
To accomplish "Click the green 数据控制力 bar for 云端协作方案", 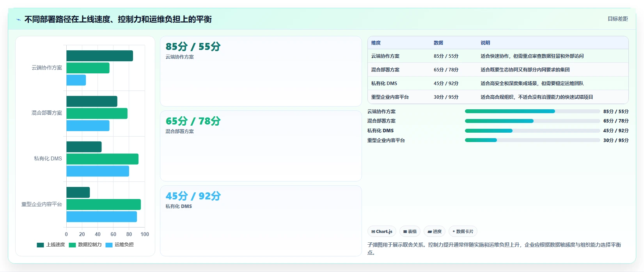I will point(88,68).
